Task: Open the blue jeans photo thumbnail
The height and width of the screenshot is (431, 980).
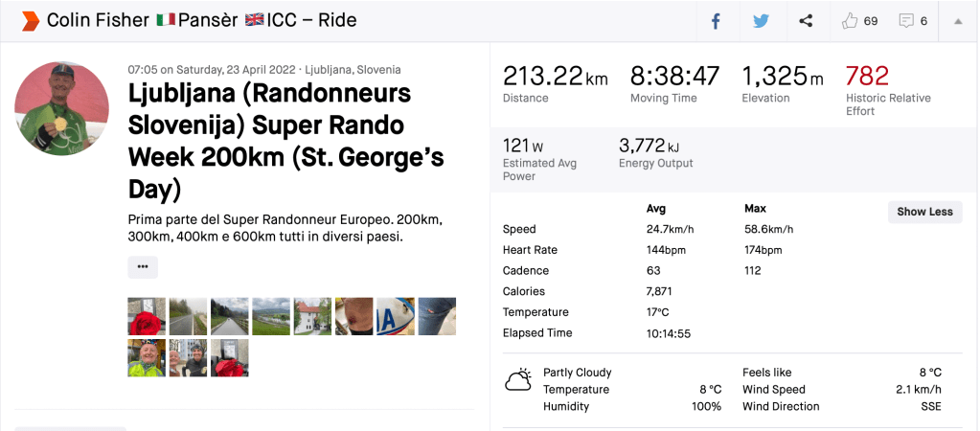Action: [437, 316]
